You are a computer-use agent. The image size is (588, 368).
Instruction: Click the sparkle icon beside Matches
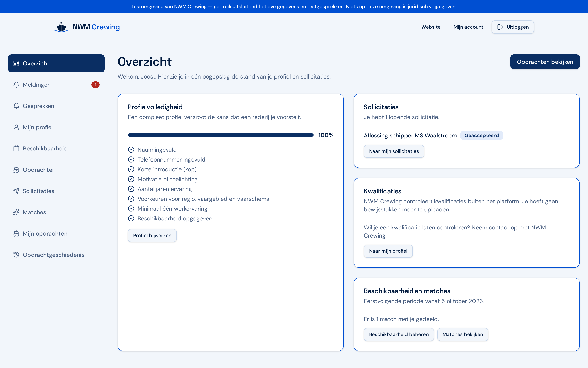click(x=16, y=212)
